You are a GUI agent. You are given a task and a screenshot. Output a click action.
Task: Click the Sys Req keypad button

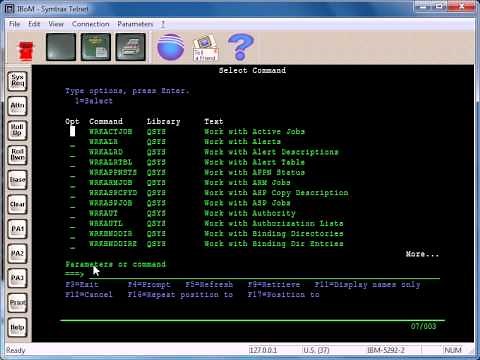(x=17, y=81)
